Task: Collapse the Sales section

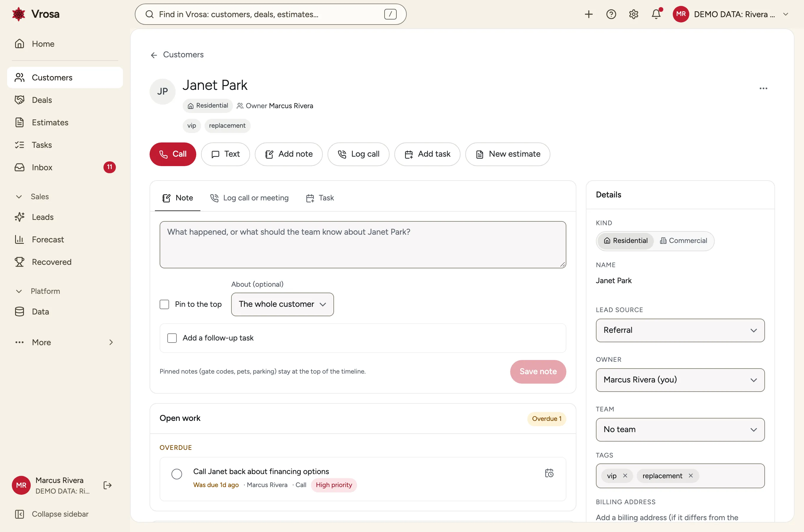Action: coord(33,197)
